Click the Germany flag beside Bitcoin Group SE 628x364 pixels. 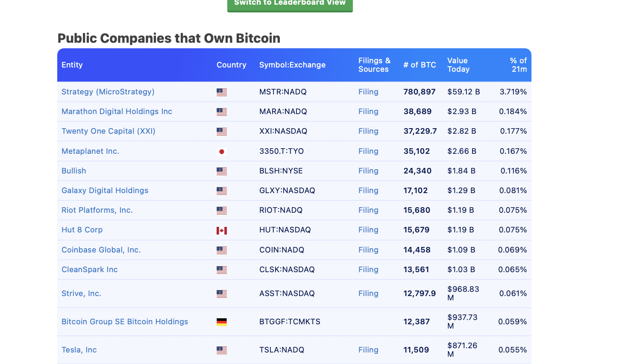(222, 321)
